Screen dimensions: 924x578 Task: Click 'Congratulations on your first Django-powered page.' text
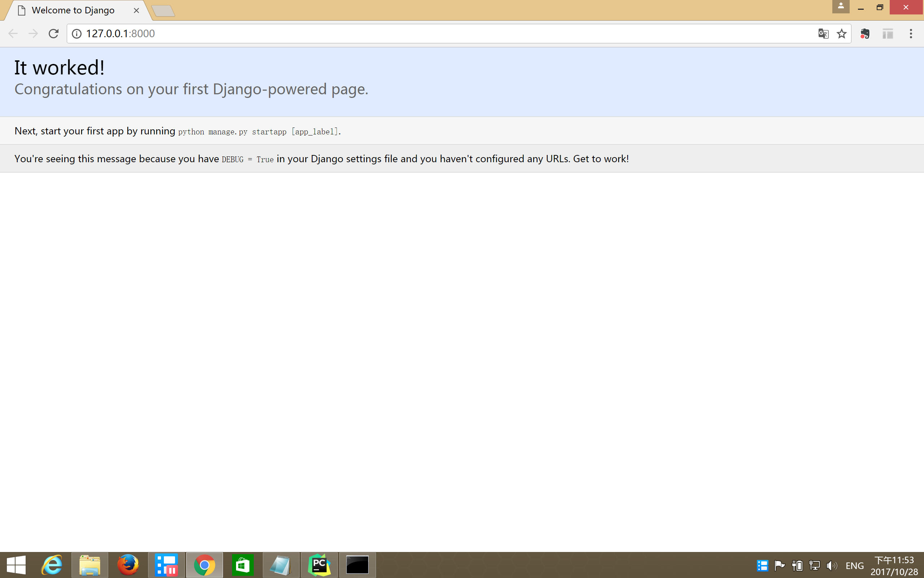point(191,89)
